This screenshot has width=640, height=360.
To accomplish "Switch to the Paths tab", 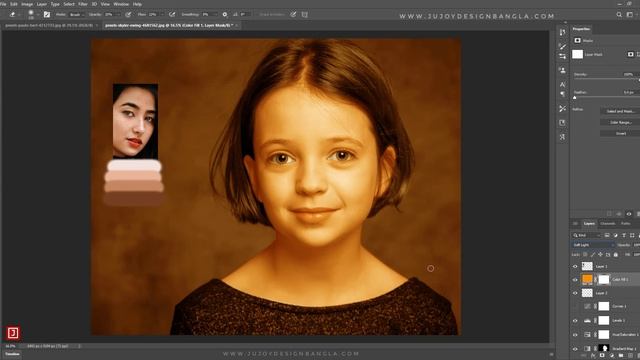I will pyautogui.click(x=625, y=224).
